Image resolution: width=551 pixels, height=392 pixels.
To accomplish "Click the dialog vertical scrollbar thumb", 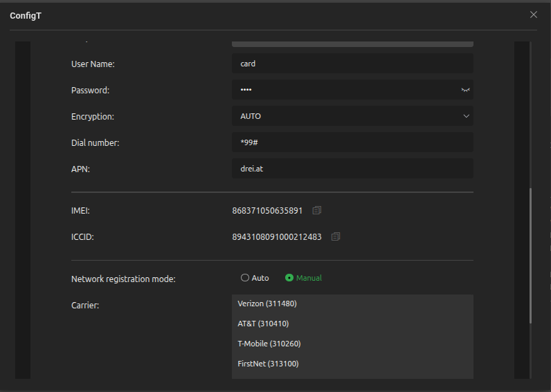I will [x=530, y=256].
